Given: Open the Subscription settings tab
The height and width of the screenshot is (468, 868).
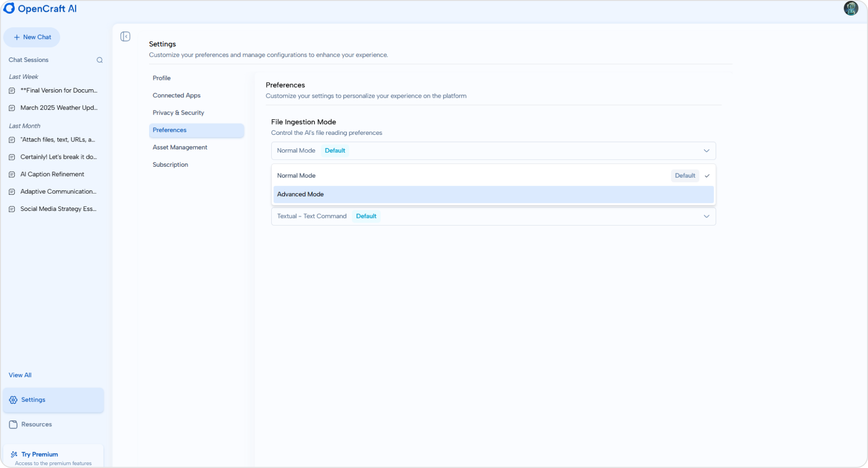Looking at the screenshot, I should 170,165.
